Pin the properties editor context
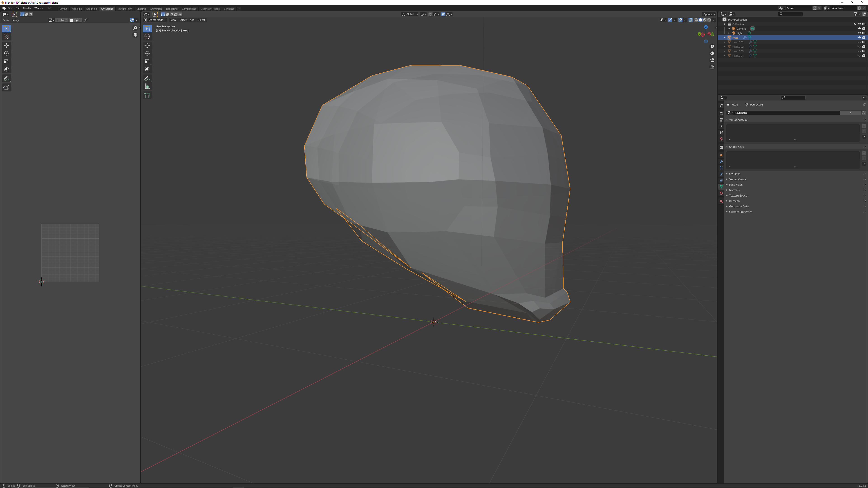The width and height of the screenshot is (868, 488). click(x=864, y=105)
